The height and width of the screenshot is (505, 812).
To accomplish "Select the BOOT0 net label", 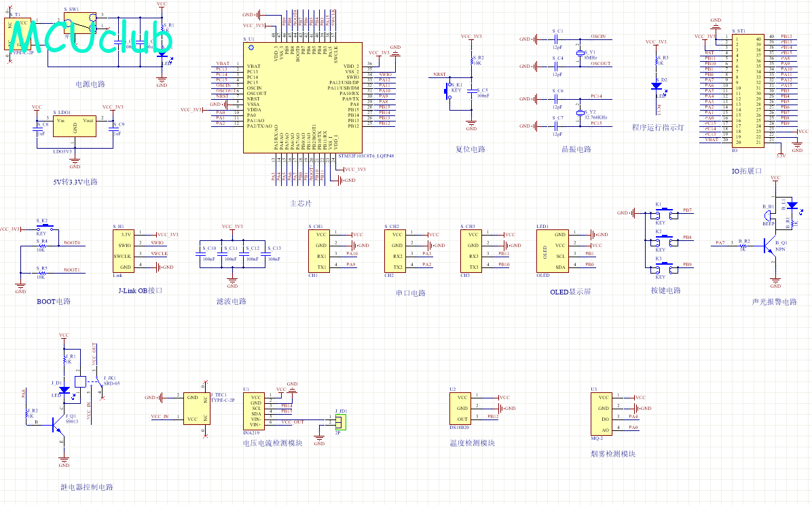I will 72,242.
